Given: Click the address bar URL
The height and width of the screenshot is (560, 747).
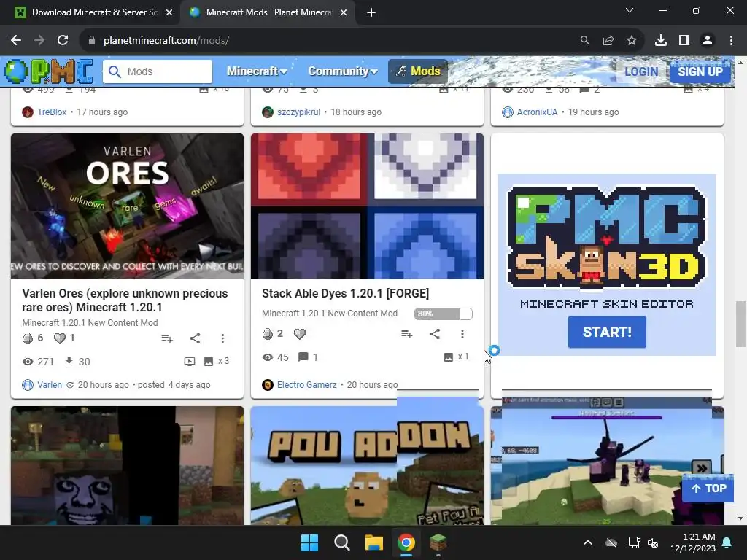Looking at the screenshot, I should coord(166,41).
